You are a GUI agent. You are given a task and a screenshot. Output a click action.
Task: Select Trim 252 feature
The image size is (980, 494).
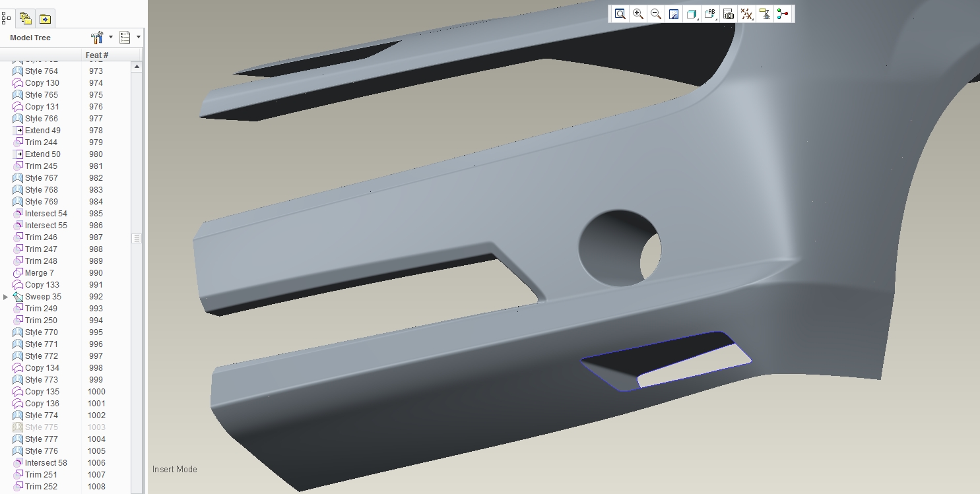click(41, 487)
